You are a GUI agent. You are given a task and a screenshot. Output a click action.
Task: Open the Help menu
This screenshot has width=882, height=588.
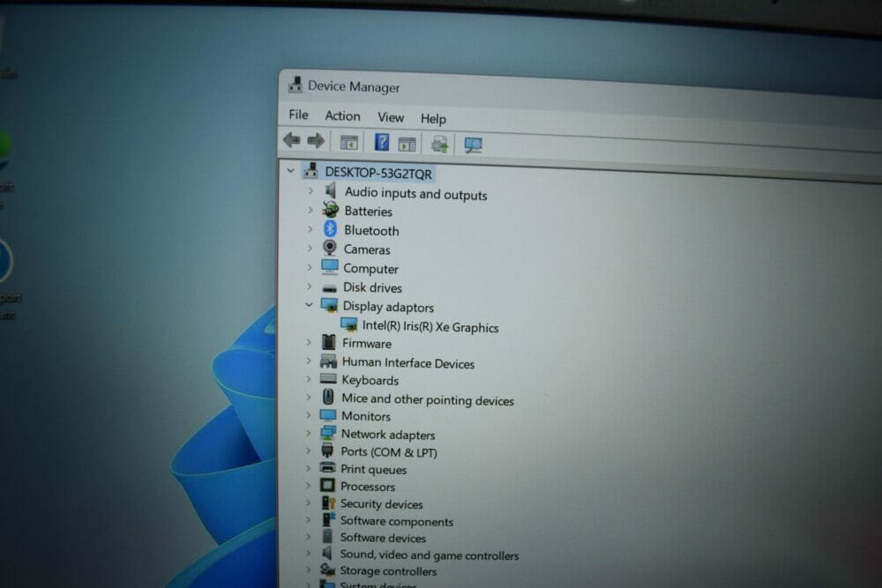(433, 119)
